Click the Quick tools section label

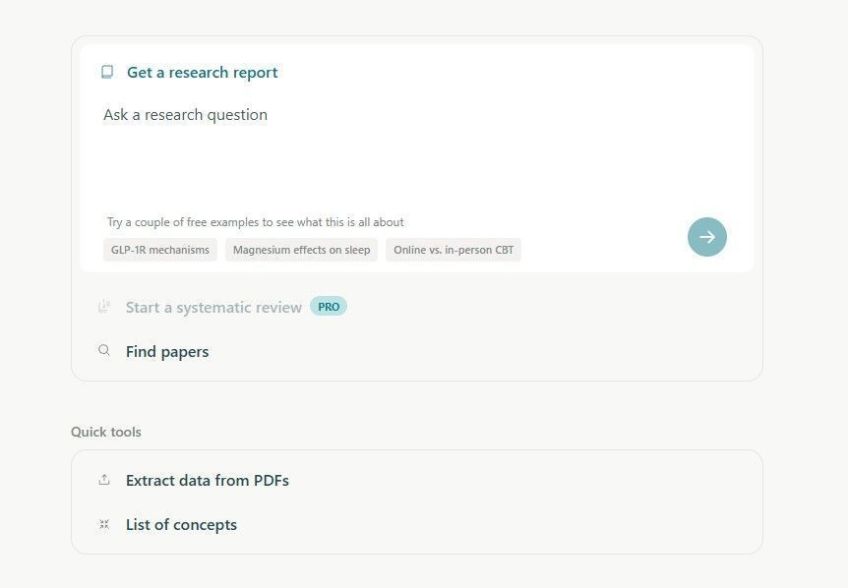pos(106,432)
